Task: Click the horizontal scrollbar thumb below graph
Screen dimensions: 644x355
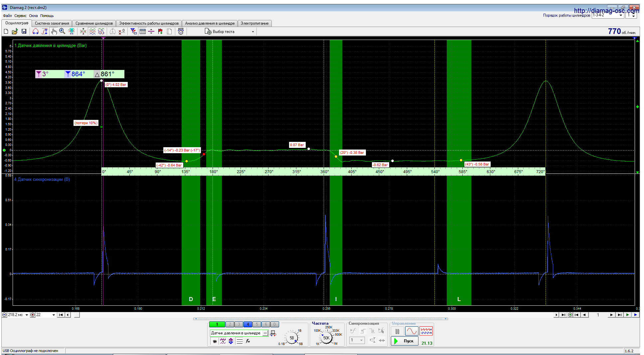Action: tap(77, 315)
